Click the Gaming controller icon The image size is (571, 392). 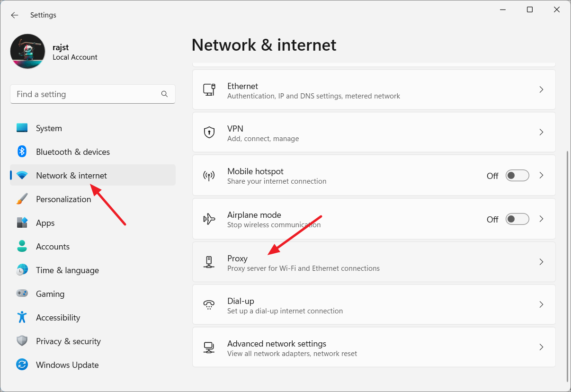tap(22, 294)
